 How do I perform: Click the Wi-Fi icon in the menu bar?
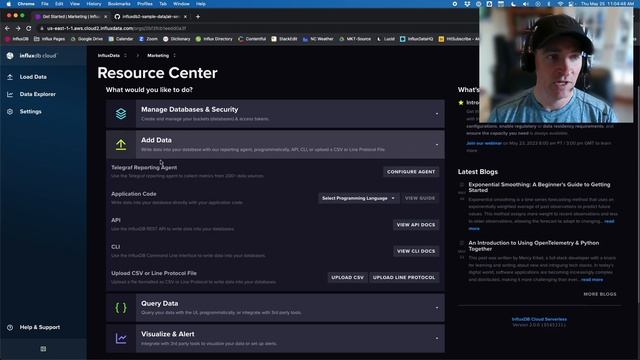560,4
